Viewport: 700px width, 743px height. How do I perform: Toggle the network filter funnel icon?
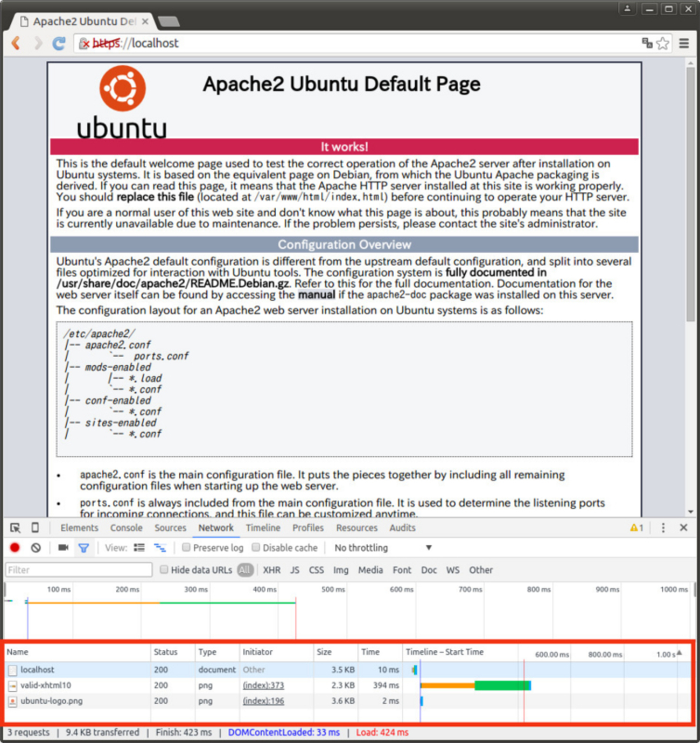[83, 548]
